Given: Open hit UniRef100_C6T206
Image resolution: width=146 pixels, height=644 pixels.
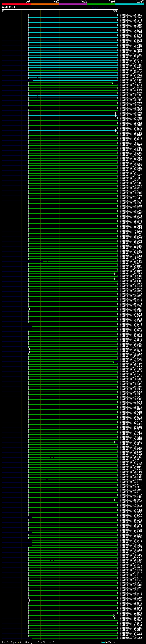Looking at the screenshot, I should 131,17.
